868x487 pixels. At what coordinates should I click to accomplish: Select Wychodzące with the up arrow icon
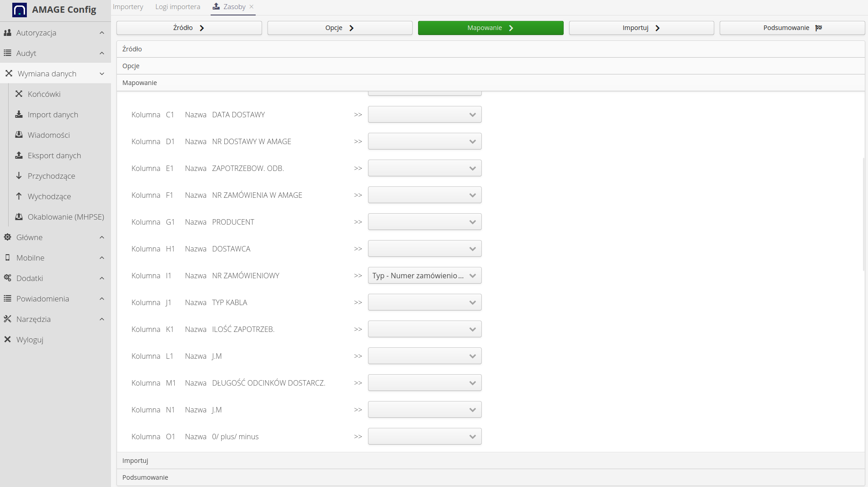point(49,196)
